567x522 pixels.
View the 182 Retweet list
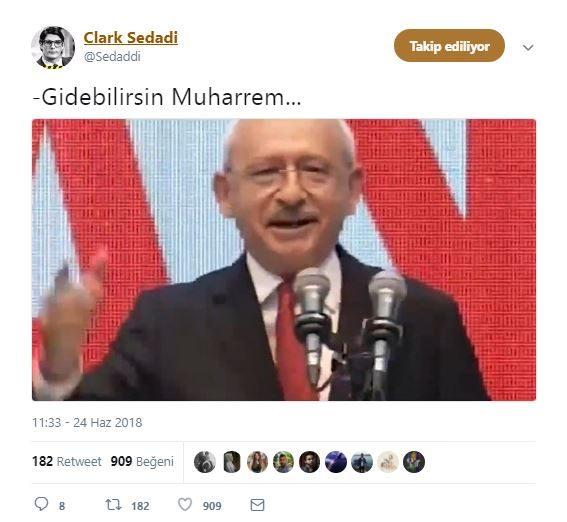pos(67,461)
